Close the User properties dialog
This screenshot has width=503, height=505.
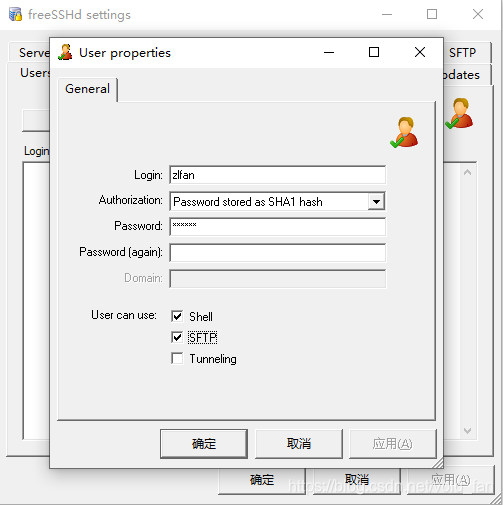click(420, 52)
